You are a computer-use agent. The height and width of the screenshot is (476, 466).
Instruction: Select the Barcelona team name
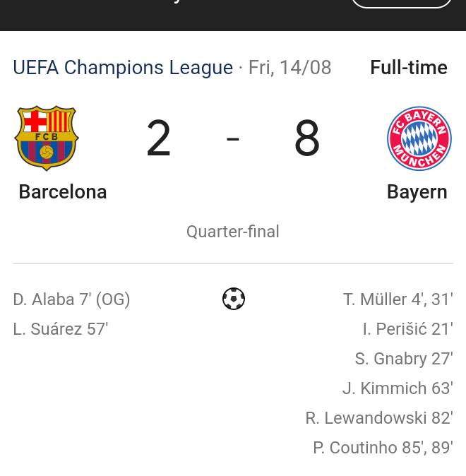coord(63,192)
